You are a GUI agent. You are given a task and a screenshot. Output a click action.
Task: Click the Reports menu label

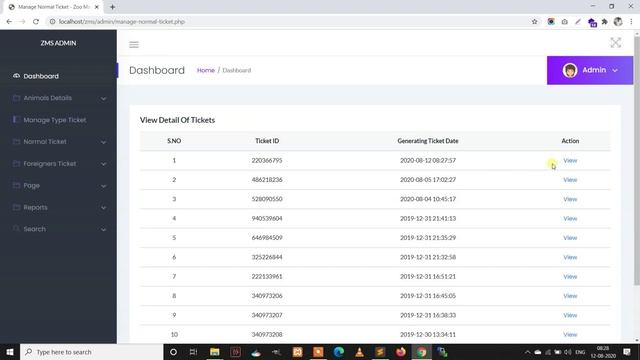[x=36, y=207]
